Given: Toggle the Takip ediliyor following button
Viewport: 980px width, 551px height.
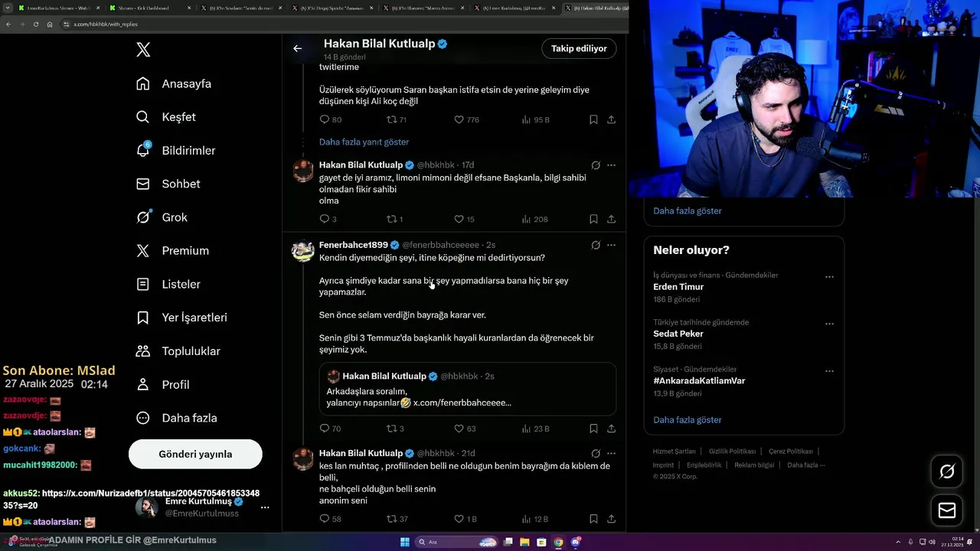Looking at the screenshot, I should click(x=579, y=48).
